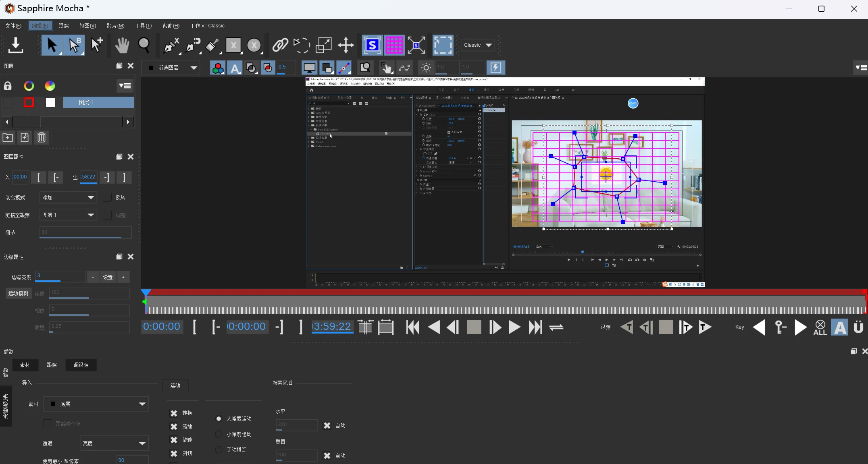Click the red layer outline color swatch
The image size is (868, 464).
29,102
